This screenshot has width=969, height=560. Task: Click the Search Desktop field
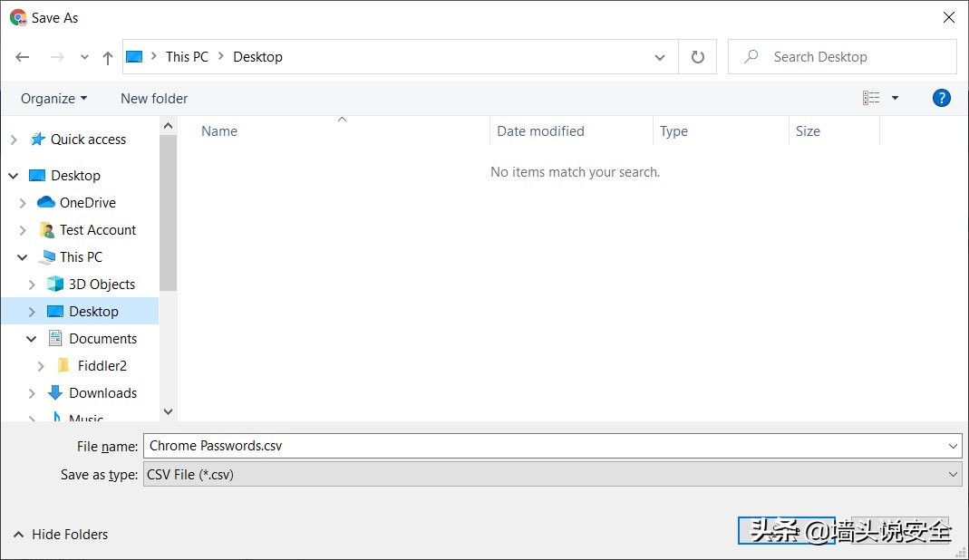pos(842,57)
